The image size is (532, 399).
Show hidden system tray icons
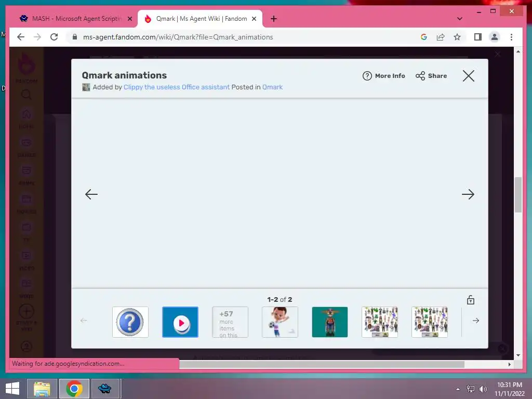click(x=458, y=389)
